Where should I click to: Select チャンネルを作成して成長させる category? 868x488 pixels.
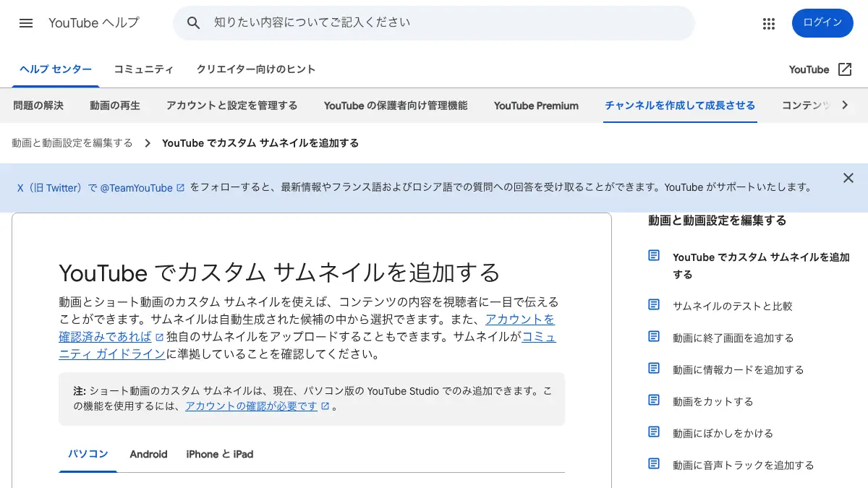tap(680, 106)
